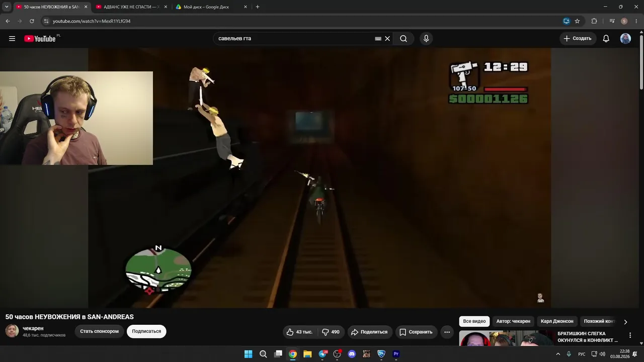Viewport: 644px width, 362px height.
Task: Open YouTube notifications bell
Action: [606, 39]
